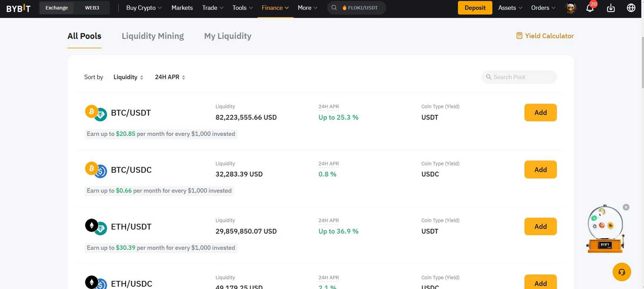644x289 pixels.
Task: Click the Search Pool input field
Action: (x=519, y=77)
